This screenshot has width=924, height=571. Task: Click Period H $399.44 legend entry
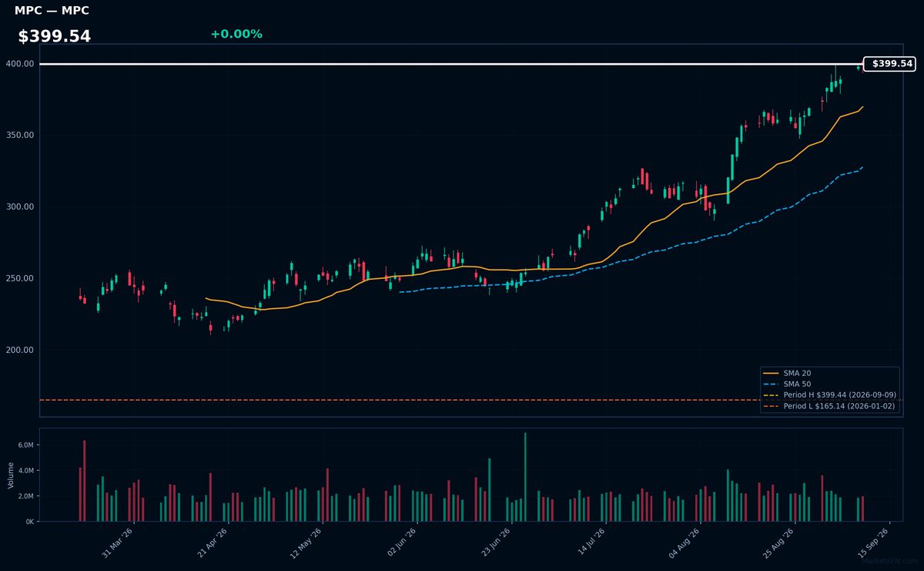click(829, 395)
